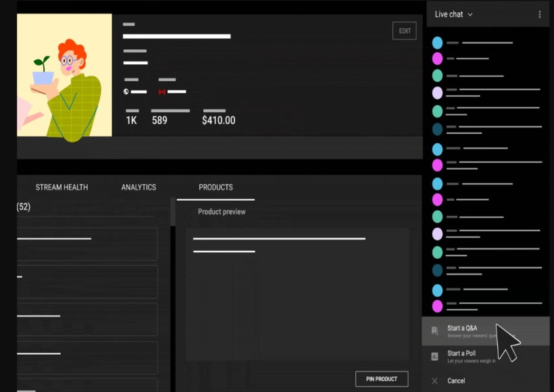Open the three-dot menu in Live chat header

point(539,14)
